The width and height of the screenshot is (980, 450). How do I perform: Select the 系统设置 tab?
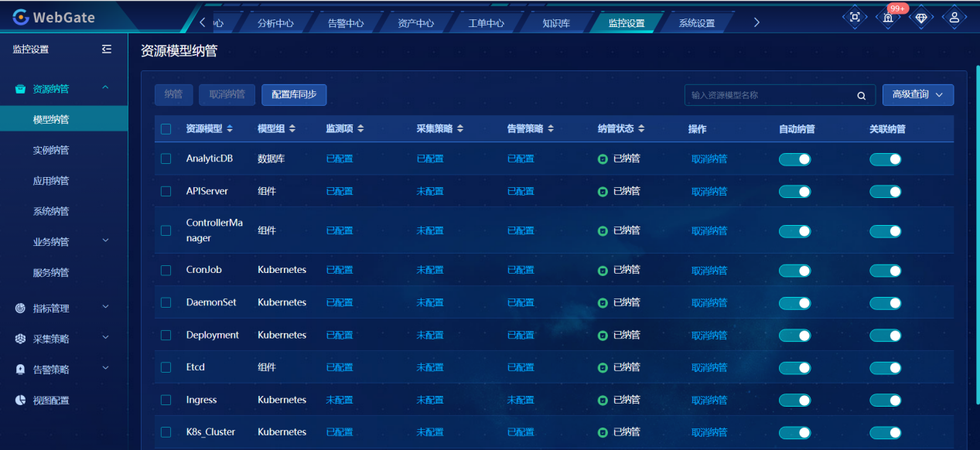tap(697, 23)
